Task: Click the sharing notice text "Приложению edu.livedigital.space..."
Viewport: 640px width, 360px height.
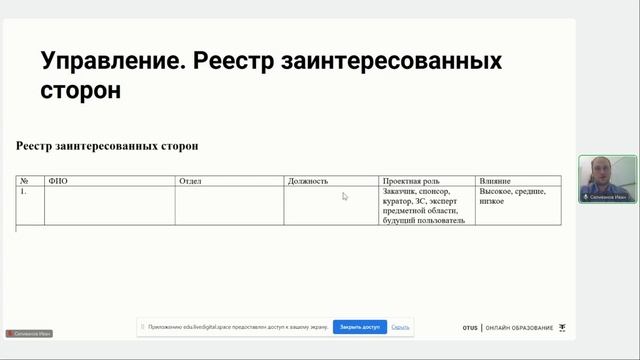Action: click(238, 327)
